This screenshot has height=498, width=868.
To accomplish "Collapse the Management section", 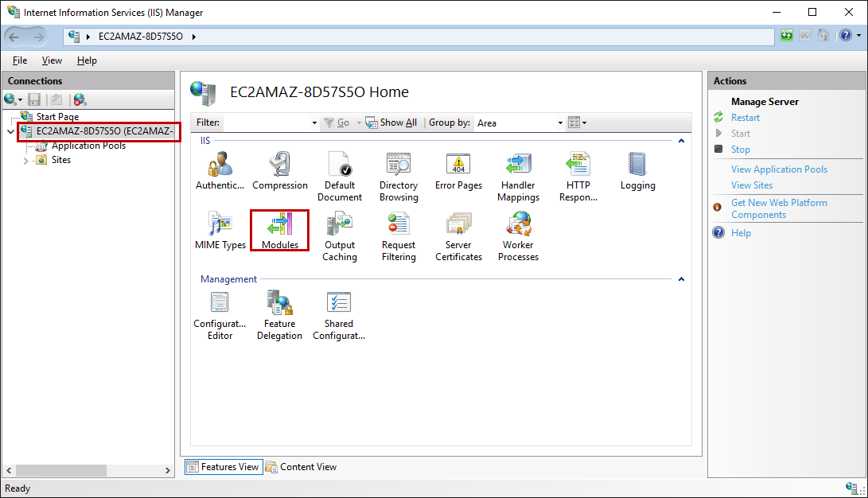I will pos(682,279).
